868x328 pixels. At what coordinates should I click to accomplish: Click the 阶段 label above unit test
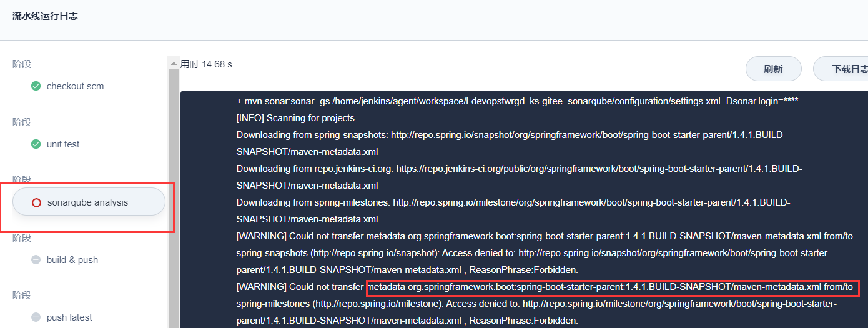(22, 122)
